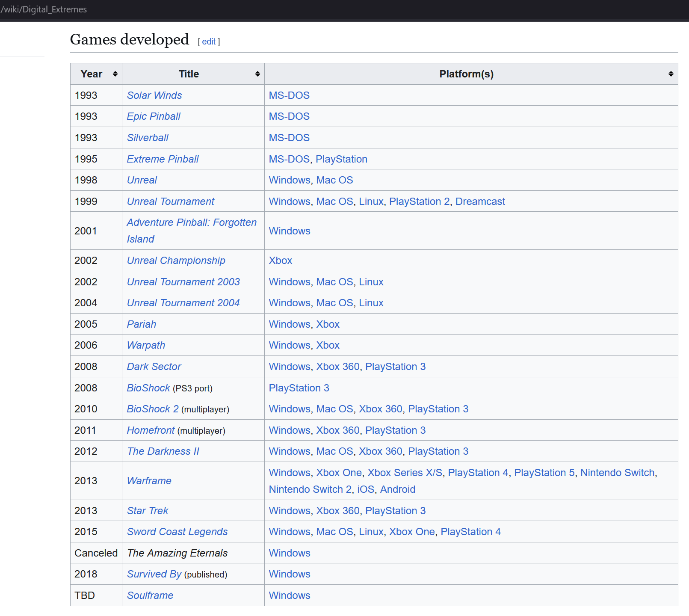Click PlayStation 2 in Unreal Tournament row
This screenshot has height=616, width=689.
419,201
